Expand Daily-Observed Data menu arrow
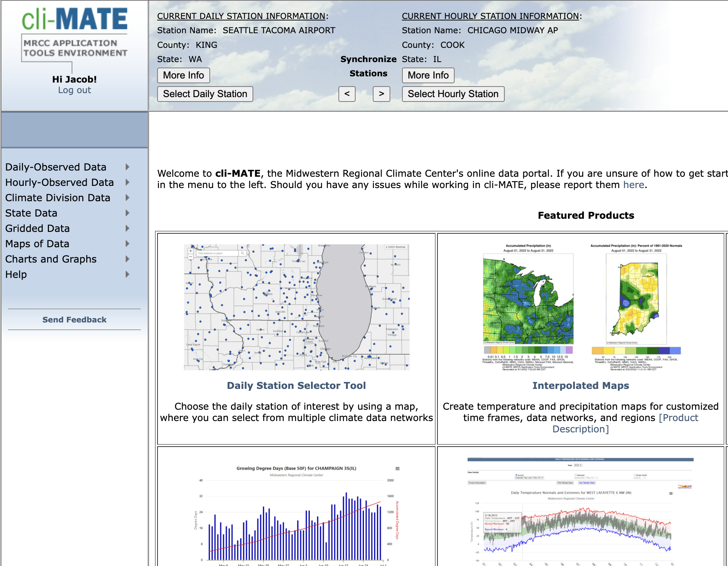The image size is (728, 566). 128,167
